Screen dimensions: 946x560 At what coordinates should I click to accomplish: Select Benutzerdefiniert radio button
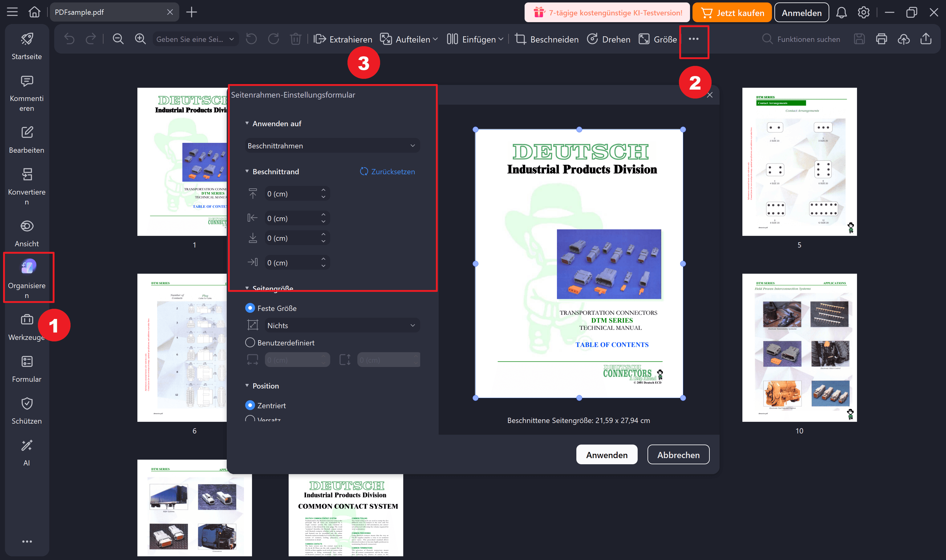point(250,342)
